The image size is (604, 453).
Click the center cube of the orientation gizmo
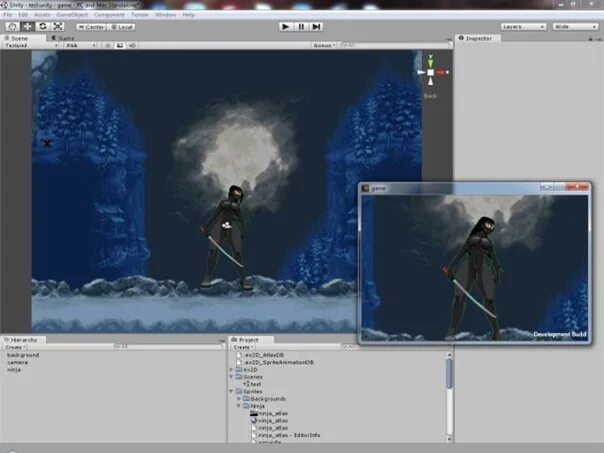[431, 72]
